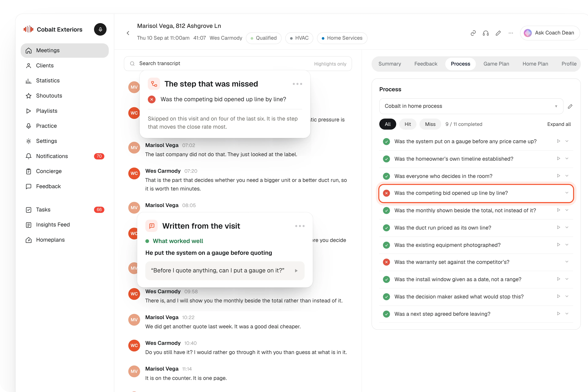This screenshot has width=588, height=392.
Task: Expand the homeowner's own timeline row
Action: coord(567,158)
